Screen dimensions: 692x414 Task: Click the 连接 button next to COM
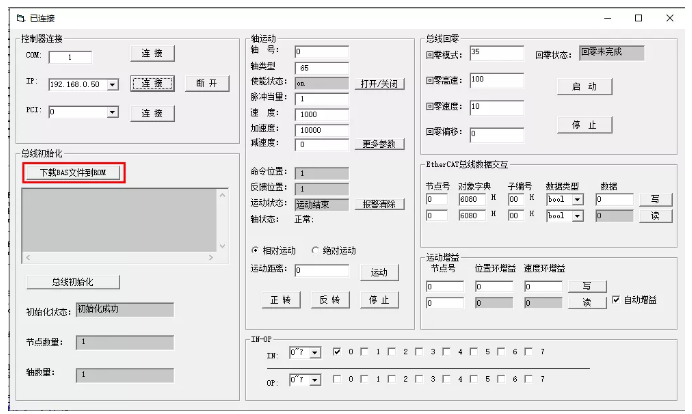pyautogui.click(x=152, y=53)
